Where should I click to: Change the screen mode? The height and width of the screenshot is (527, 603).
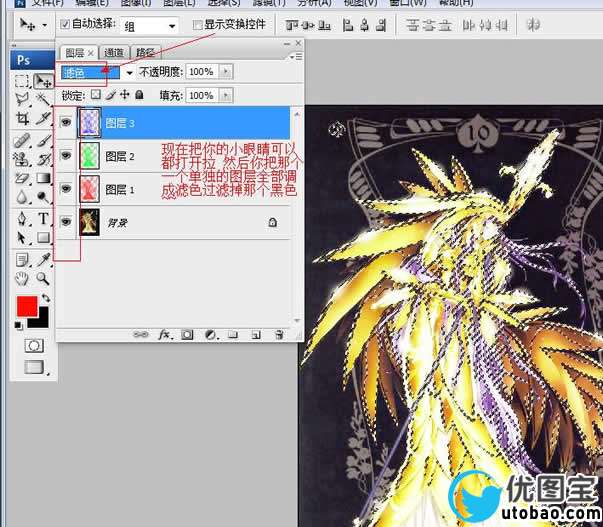tap(34, 367)
